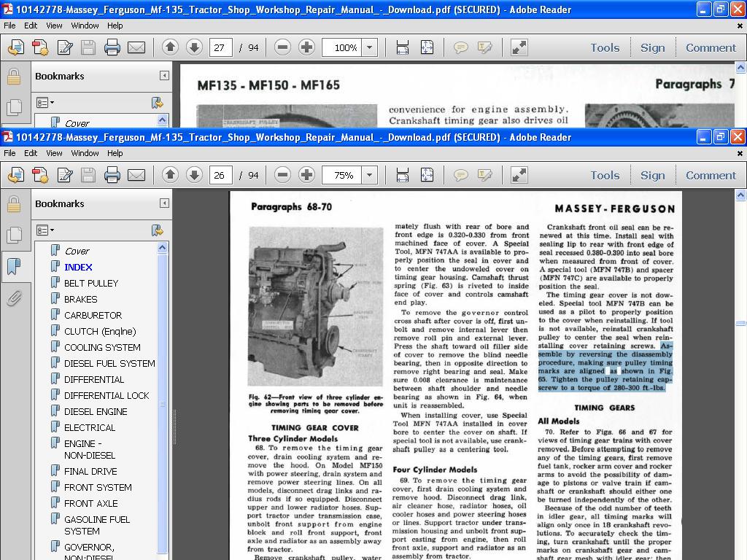Print the document from the back window toolbar
This screenshot has height=560, width=747.
[x=112, y=47]
